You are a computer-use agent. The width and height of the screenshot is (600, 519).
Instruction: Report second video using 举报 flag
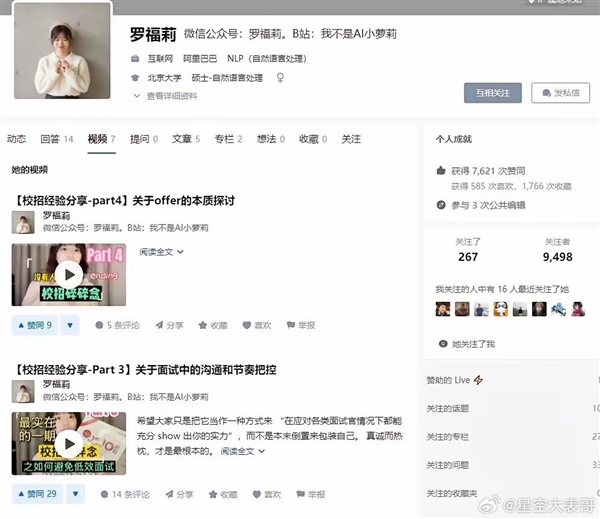point(309,494)
